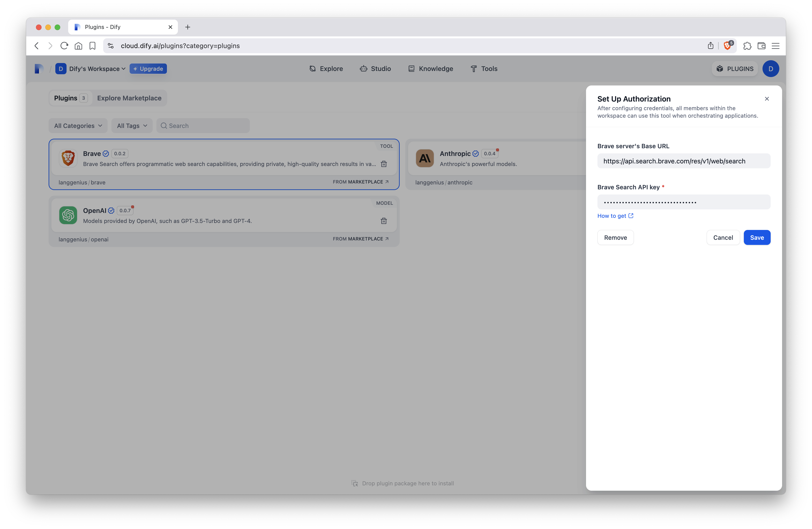Open the Tools menu item
The width and height of the screenshot is (812, 529).
[484, 69]
